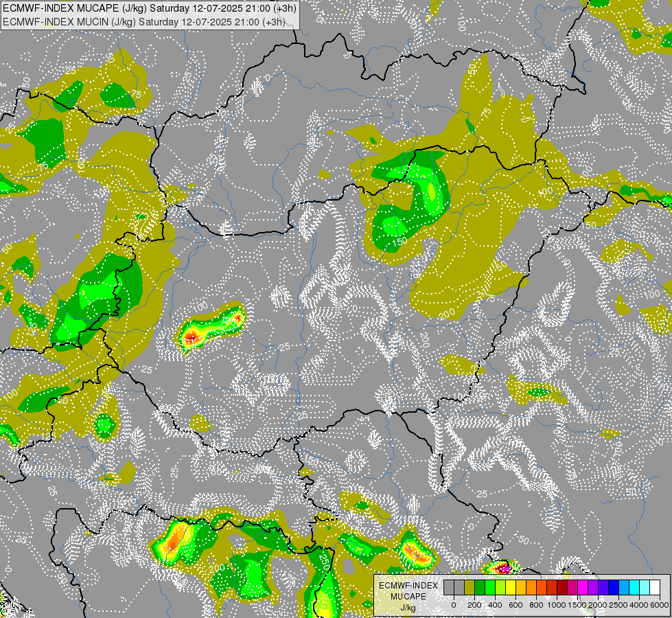The width and height of the screenshot is (672, 618).
Task: Select the sky blue legend swatch after 2500
Action: [x=625, y=588]
